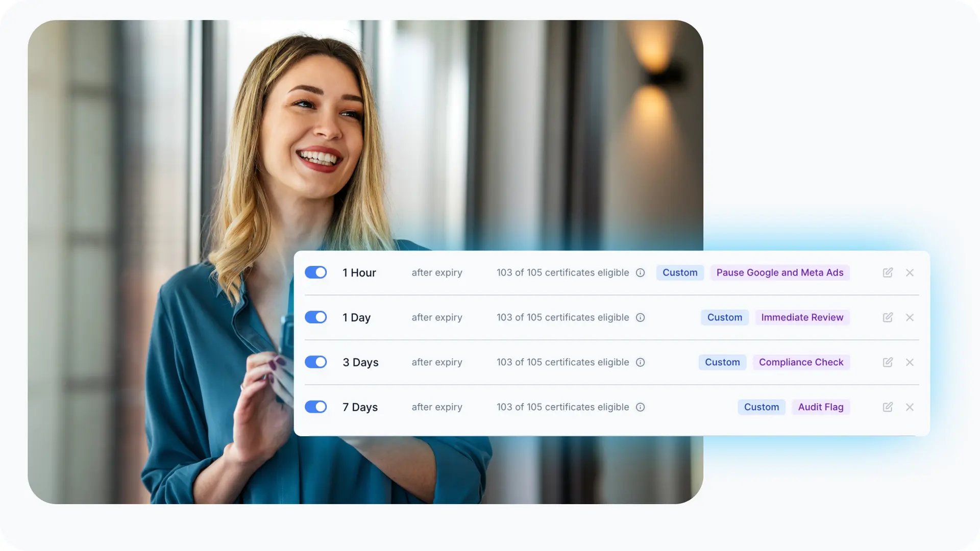Delete the 1 Hour rule with X icon

tap(910, 272)
